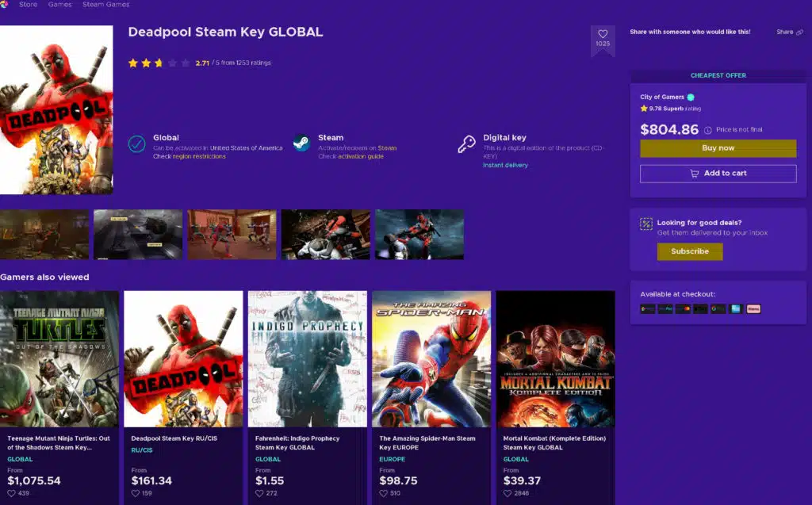Open the Steam activation guide link
Viewport: 812px width, 505px height.
coord(361,156)
